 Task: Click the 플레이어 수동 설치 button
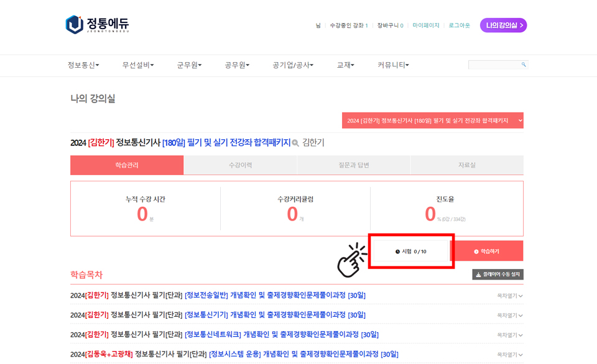pos(497,274)
